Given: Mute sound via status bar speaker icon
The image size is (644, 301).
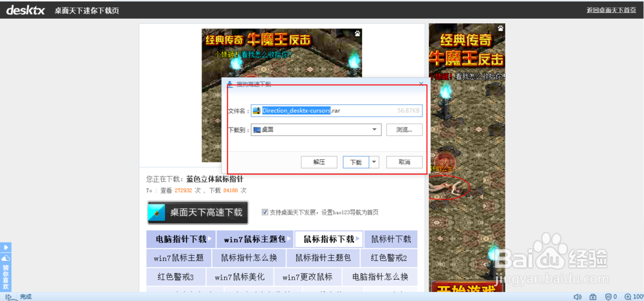Looking at the screenshot, I should [x=578, y=296].
